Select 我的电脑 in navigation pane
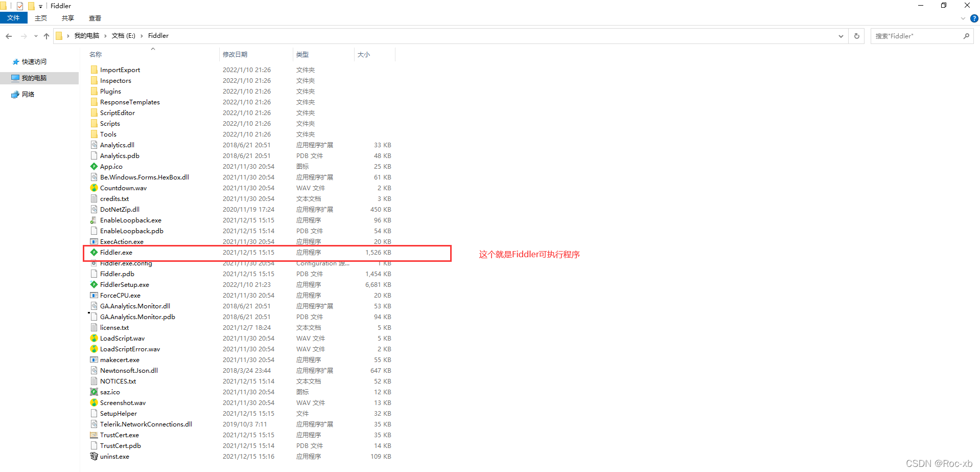Image resolution: width=980 pixels, height=472 pixels. pos(34,78)
